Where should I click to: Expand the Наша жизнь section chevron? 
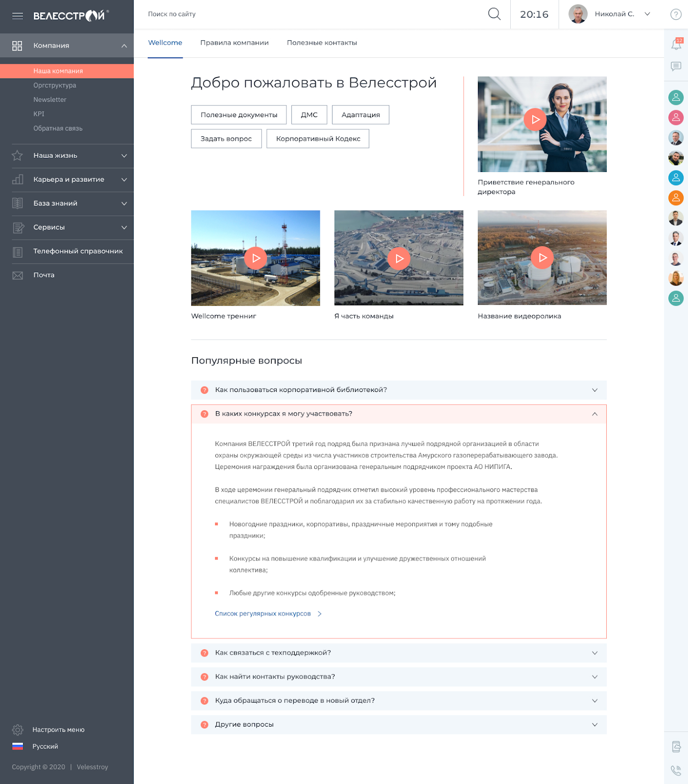point(124,156)
